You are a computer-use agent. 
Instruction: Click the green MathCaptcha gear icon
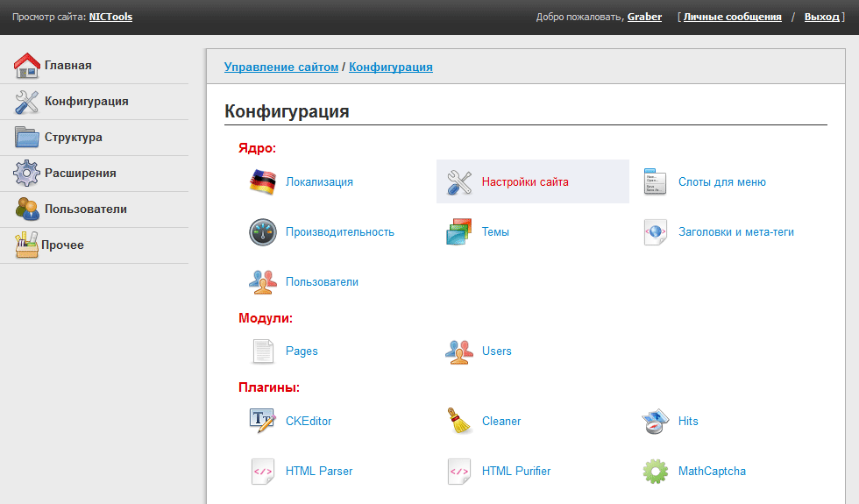tap(656, 472)
